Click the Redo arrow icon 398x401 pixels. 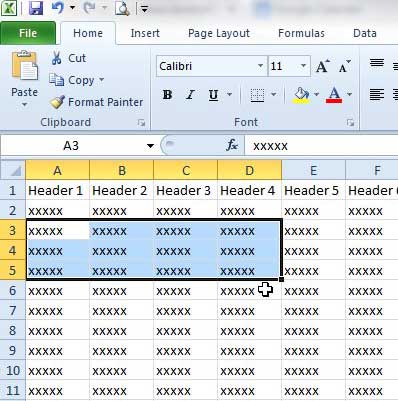pyautogui.click(x=89, y=7)
